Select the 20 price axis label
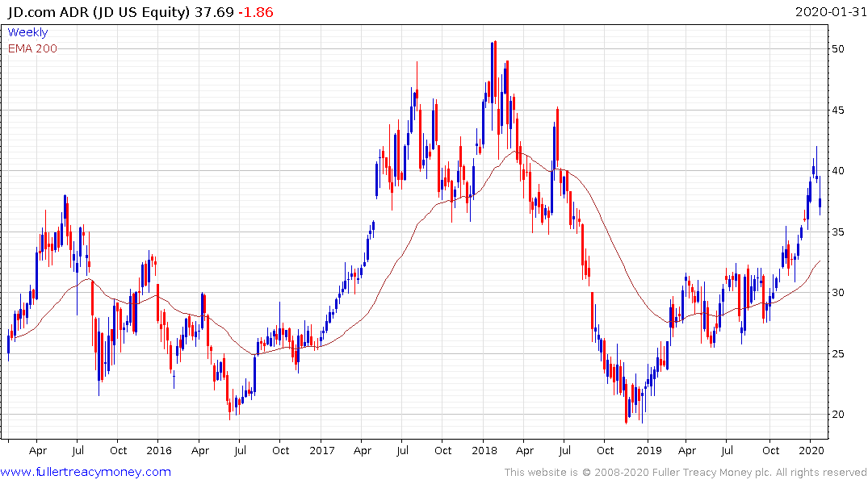Screen dimensions: 868x484 coord(837,415)
